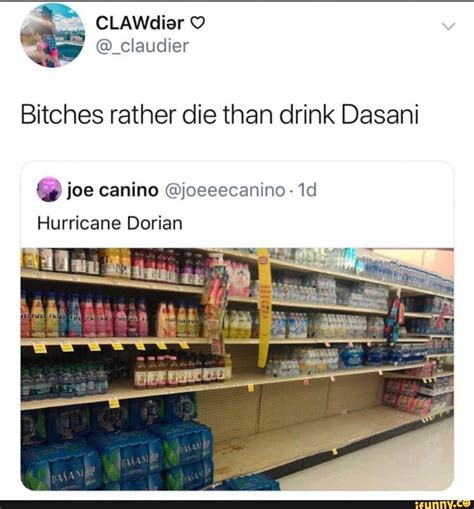This screenshot has height=509, width=474.
Task: Click the pink drink bottles on middle shelf
Action: click(113, 317)
